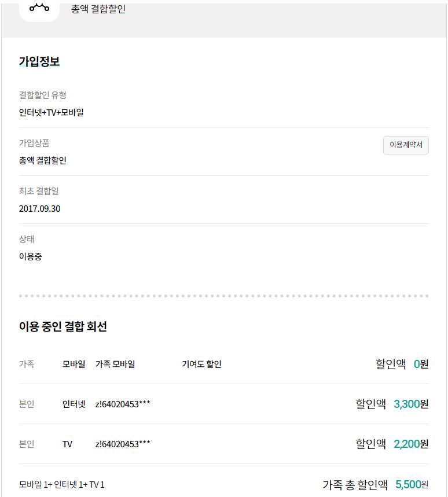
Task: Select the 총액 결합할인 header title
Action: click(x=98, y=9)
